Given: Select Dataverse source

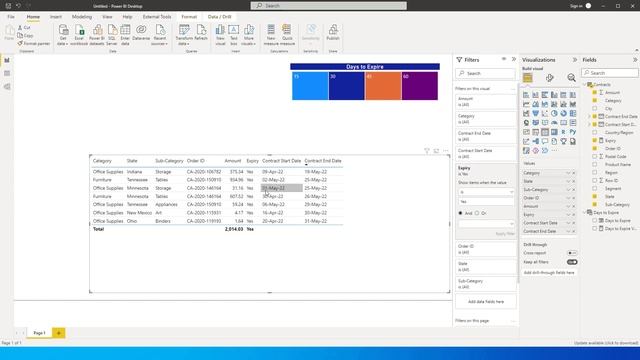Looking at the screenshot, I should pyautogui.click(x=141, y=33).
